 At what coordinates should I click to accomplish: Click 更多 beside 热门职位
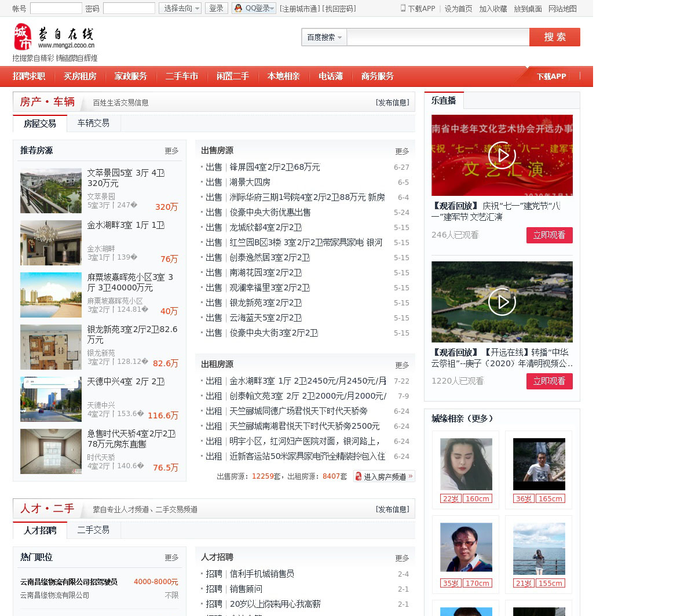pos(171,557)
